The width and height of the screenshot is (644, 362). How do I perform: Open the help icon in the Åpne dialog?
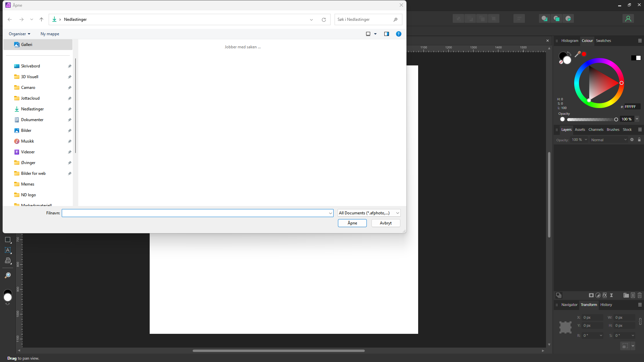(399, 34)
